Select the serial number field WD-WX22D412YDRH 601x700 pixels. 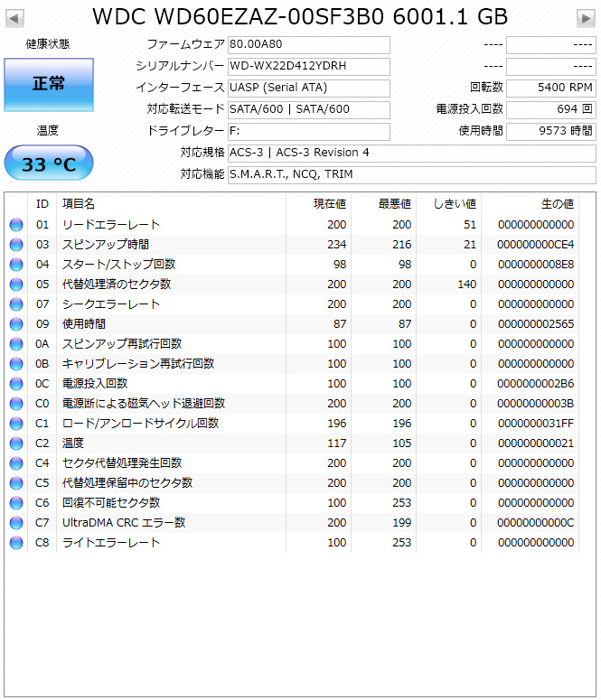click(x=309, y=66)
